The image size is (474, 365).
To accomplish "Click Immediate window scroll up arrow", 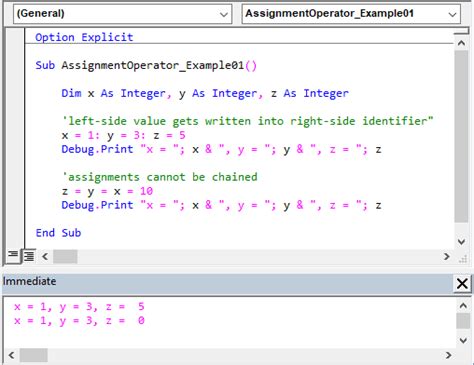I will click(x=463, y=305).
